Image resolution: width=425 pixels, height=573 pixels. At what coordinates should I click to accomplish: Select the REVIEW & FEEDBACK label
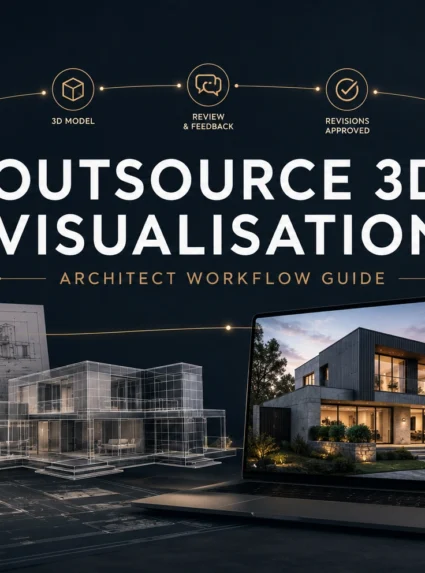pos(208,122)
